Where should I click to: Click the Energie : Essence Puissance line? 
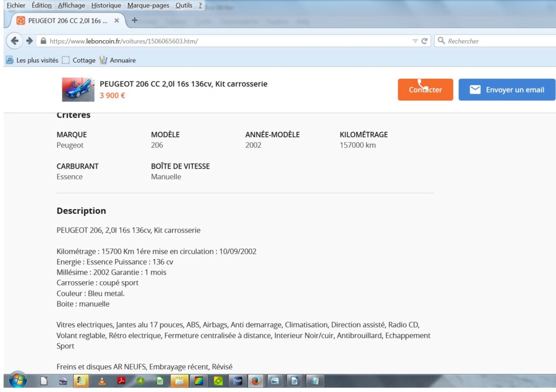(115, 262)
